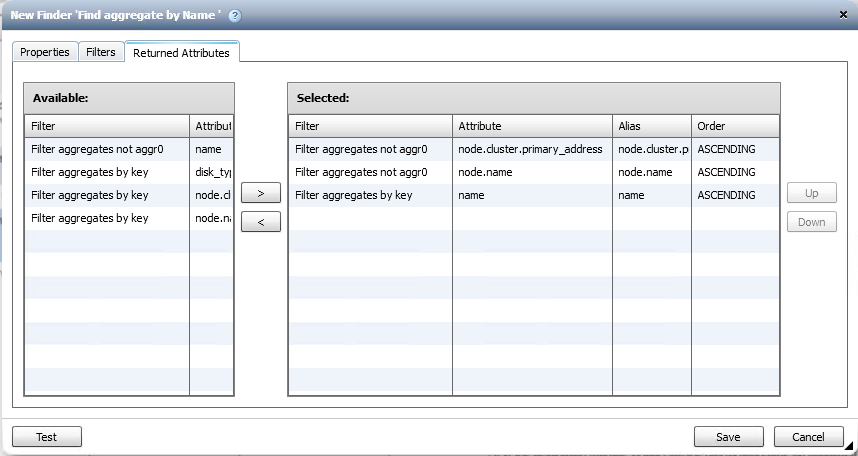Click the move right arrow button
Screen dimensions: 858x456
261,193
